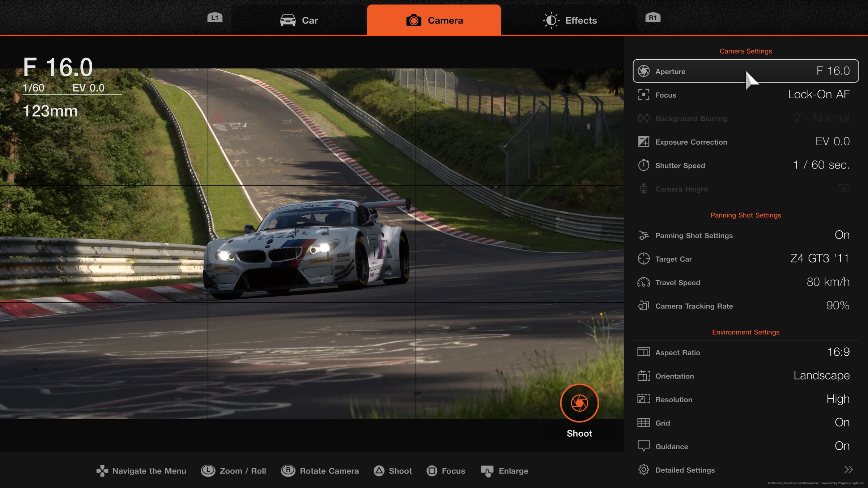
Task: Expand Detailed Settings double chevron
Action: point(848,470)
